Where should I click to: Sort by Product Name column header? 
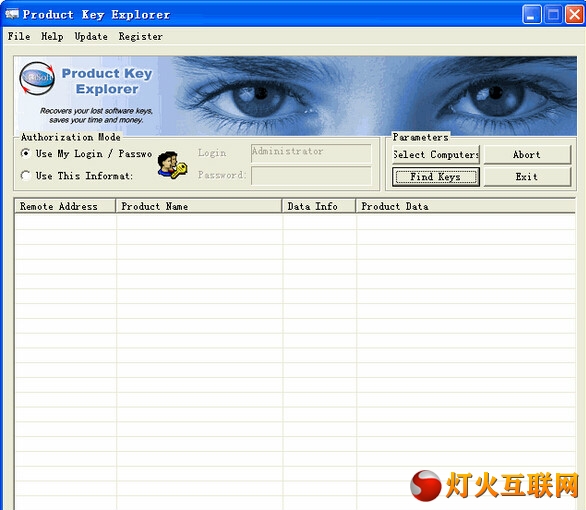coord(199,206)
